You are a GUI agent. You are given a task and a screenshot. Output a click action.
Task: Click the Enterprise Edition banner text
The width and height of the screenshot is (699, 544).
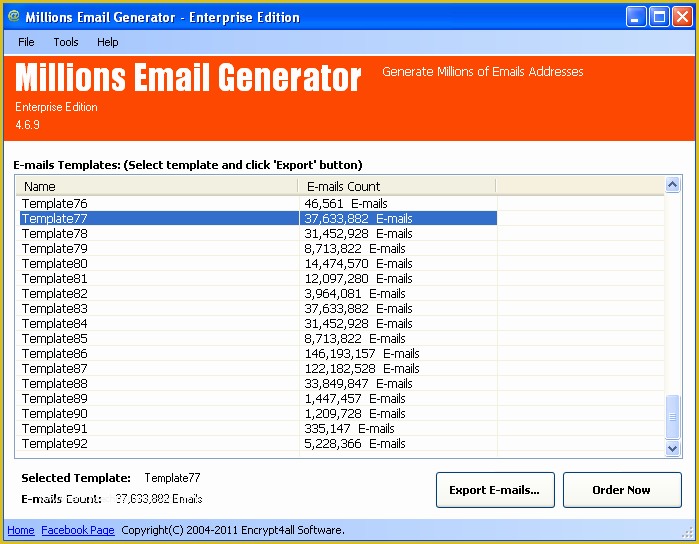[x=56, y=107]
